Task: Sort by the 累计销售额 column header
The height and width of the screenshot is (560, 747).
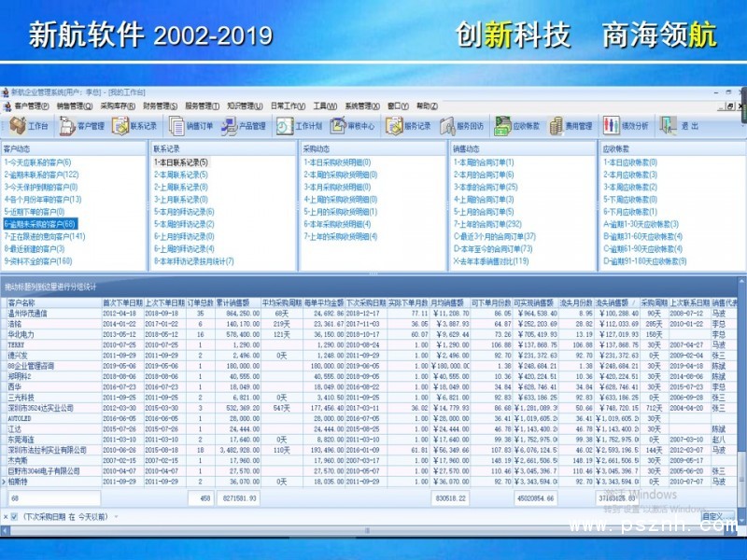Action: [238, 277]
